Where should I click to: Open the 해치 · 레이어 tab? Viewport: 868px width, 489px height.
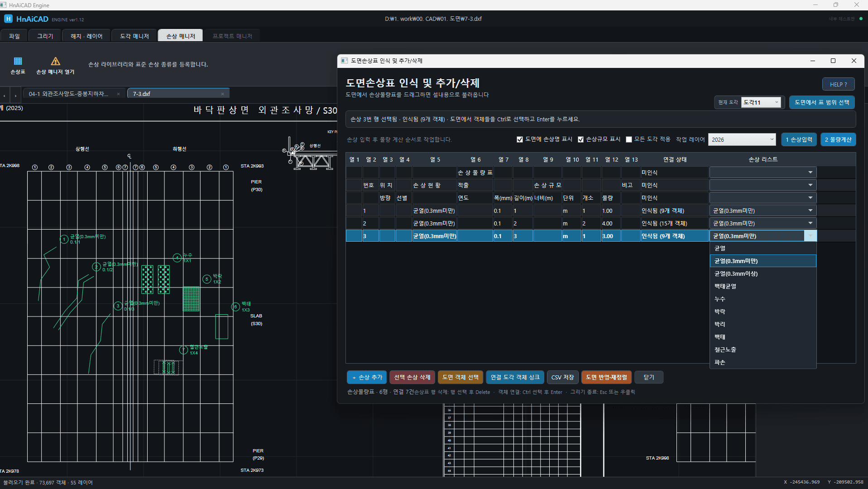pos(86,36)
